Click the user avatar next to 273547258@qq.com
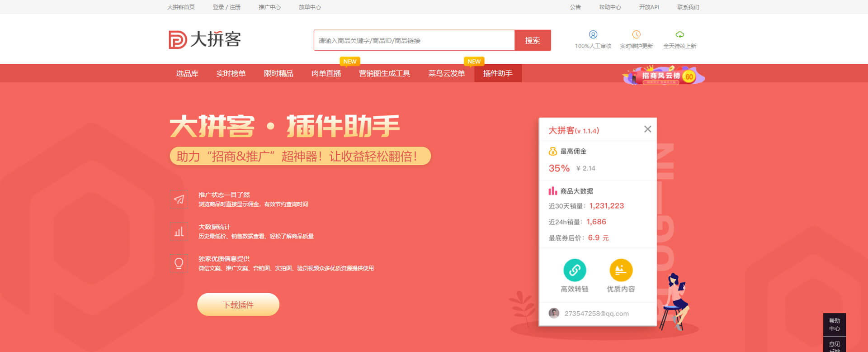Image resolution: width=868 pixels, height=352 pixels. (554, 313)
